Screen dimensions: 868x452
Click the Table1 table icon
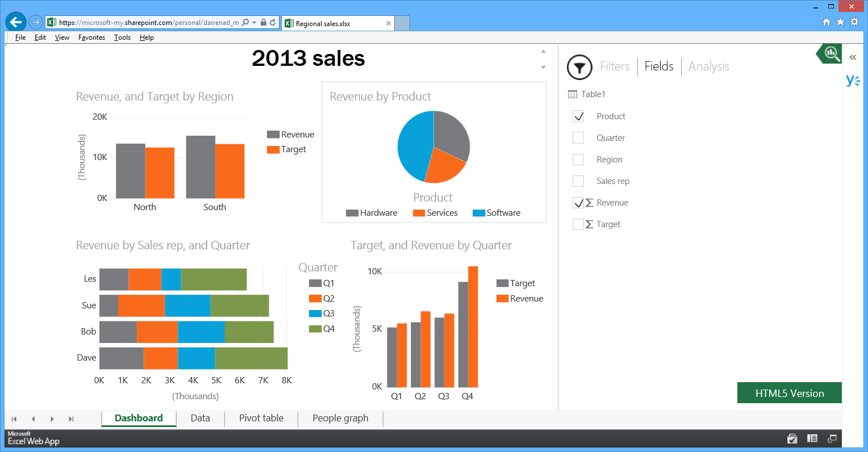coord(573,94)
